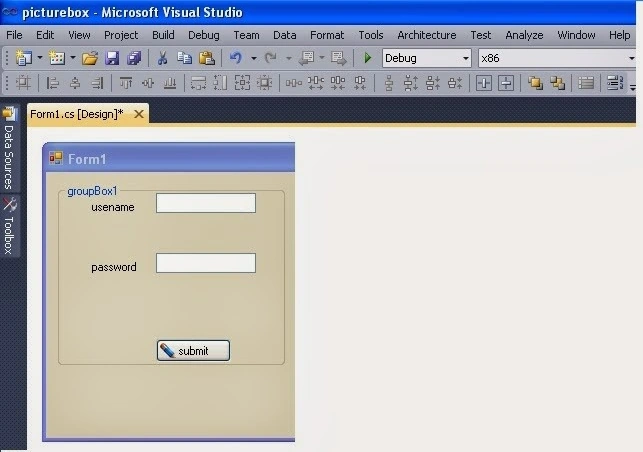
Task: Open the Toolbox side panel tab
Action: click(9, 225)
